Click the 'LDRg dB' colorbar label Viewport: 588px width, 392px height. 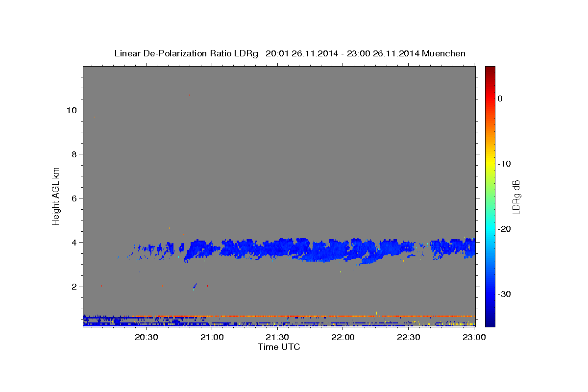[x=515, y=197]
